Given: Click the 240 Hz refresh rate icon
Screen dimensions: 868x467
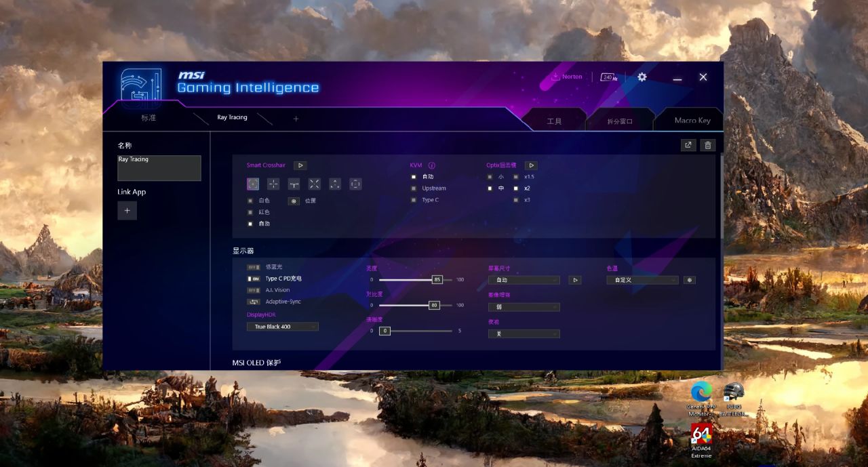Looking at the screenshot, I should (609, 77).
